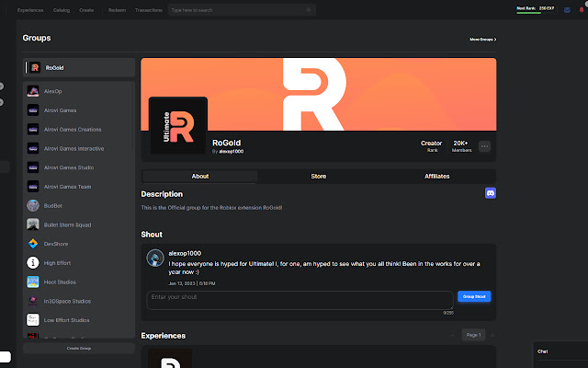Click the search magnifier icon
Viewport: 588px width, 368px height.
[309, 10]
